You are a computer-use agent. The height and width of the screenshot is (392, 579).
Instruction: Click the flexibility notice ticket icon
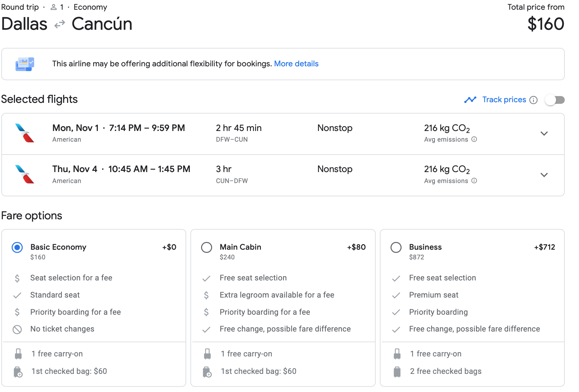[x=25, y=64]
